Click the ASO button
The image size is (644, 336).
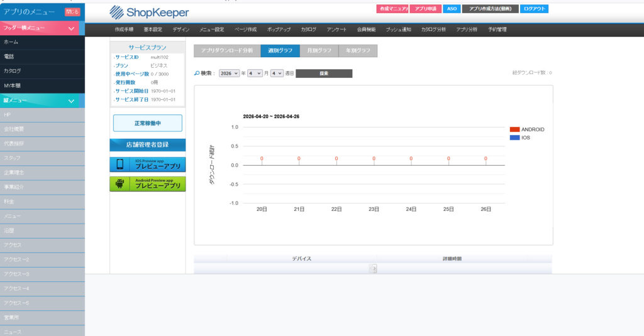pos(452,9)
